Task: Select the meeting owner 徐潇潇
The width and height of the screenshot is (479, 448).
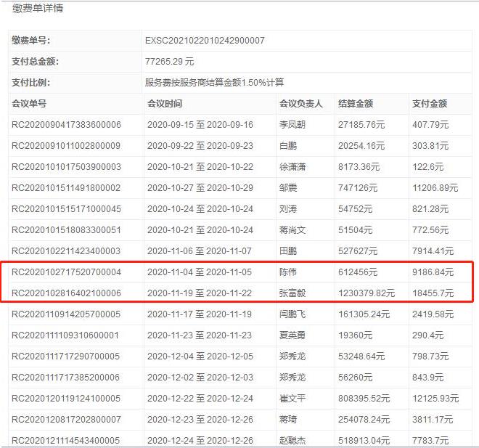Action: tap(295, 167)
